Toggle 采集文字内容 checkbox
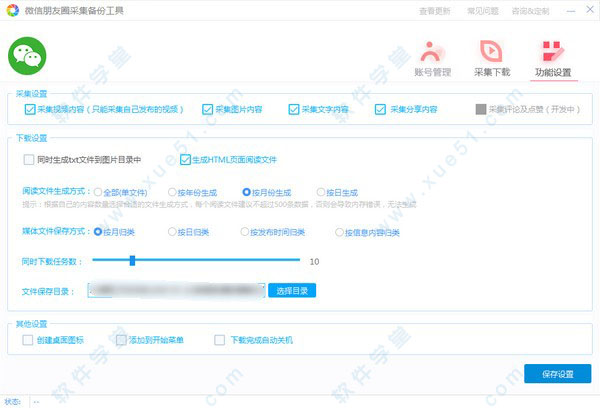Viewport: 600px width, 408px height. tap(293, 109)
